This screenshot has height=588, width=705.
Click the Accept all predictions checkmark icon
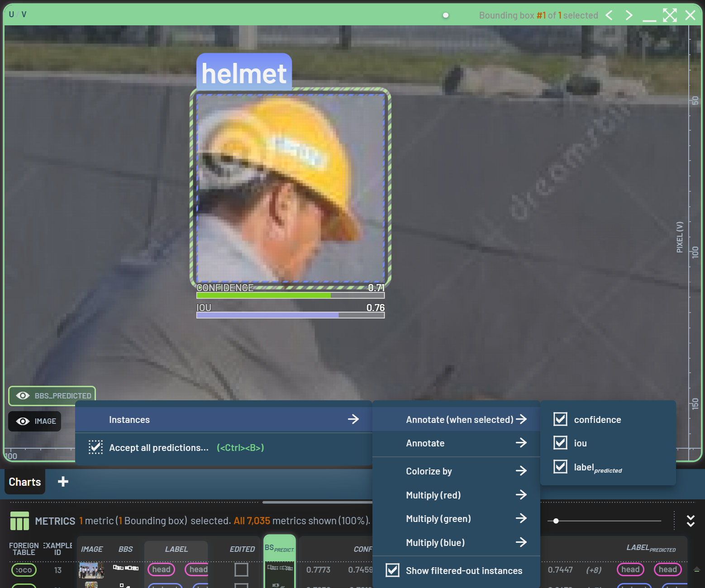click(x=95, y=447)
